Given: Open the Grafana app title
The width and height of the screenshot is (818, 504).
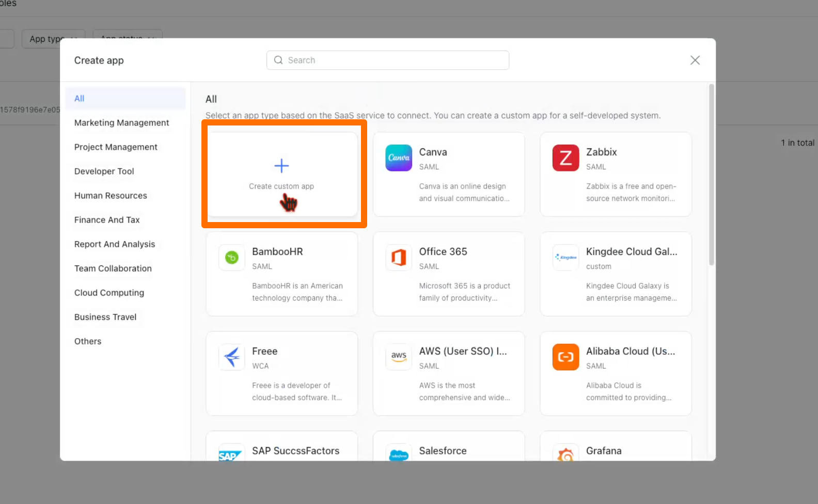Looking at the screenshot, I should point(604,451).
